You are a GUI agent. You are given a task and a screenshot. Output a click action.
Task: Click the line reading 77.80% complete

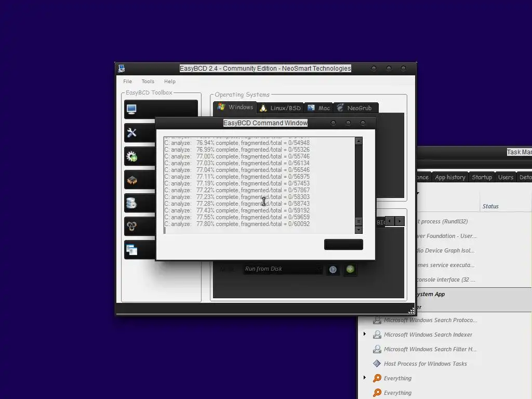237,224
